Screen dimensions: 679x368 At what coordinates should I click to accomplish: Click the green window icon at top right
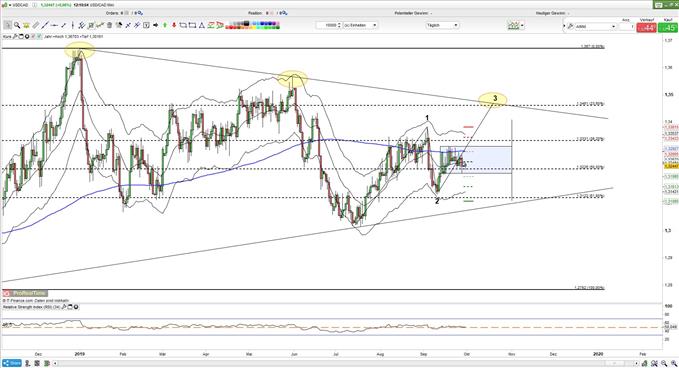coord(659,5)
